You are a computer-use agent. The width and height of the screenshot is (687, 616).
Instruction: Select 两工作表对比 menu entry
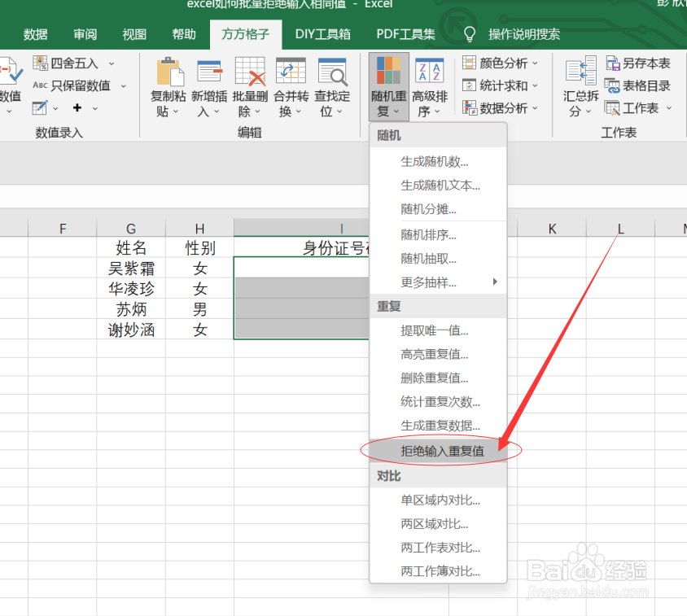pos(438,547)
